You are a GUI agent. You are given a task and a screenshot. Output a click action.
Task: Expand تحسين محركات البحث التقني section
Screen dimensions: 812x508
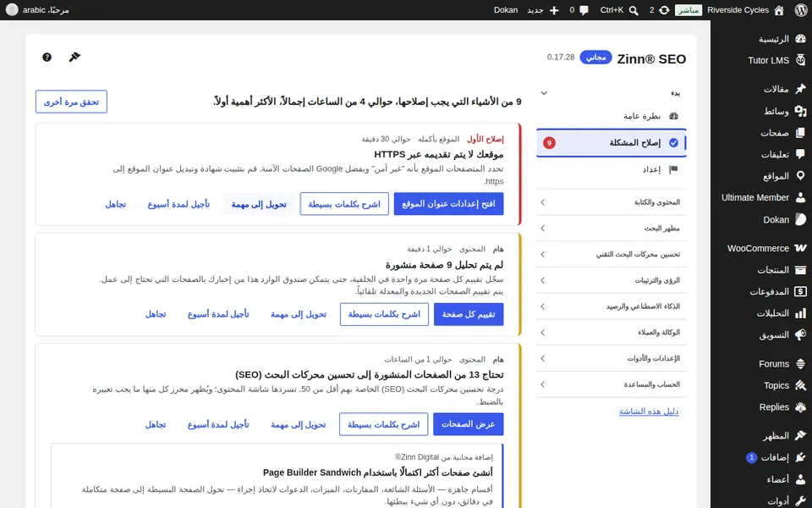click(x=612, y=255)
